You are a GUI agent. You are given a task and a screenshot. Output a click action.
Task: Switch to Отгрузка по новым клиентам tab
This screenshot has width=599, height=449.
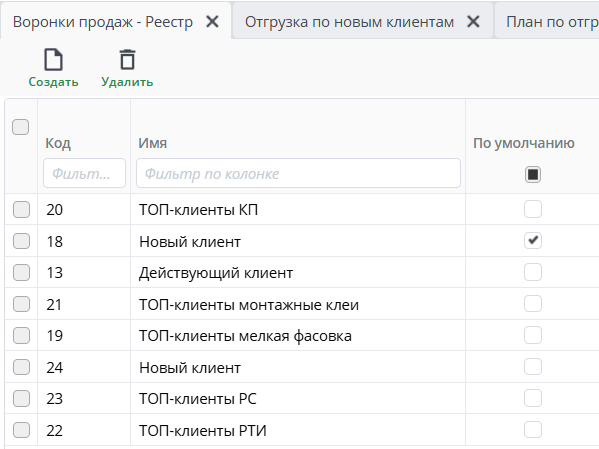(349, 22)
